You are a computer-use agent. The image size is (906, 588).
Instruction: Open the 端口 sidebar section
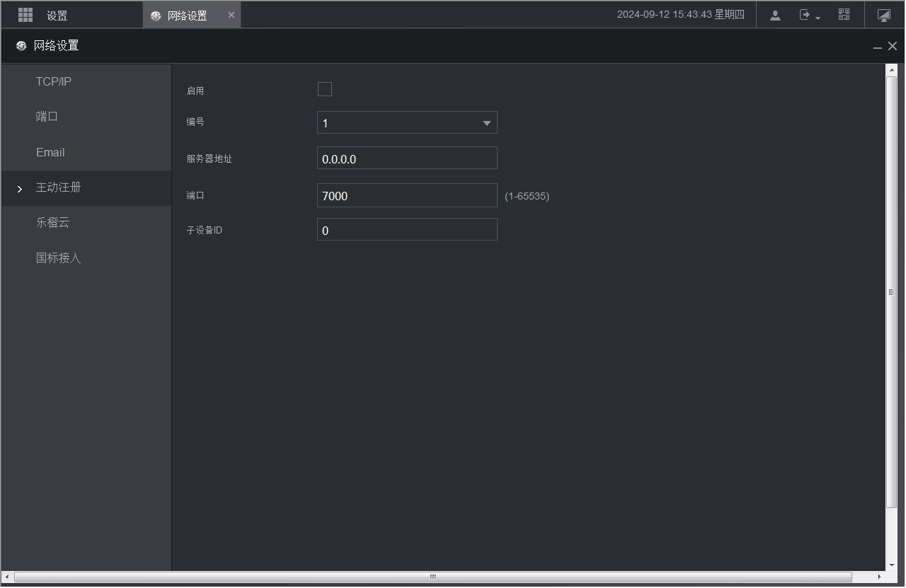[x=47, y=117]
